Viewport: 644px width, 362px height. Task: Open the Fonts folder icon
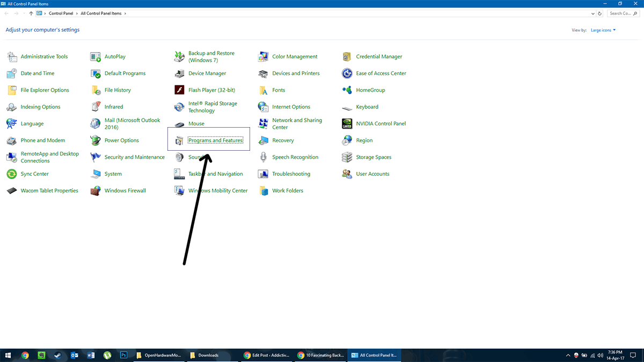pos(264,90)
